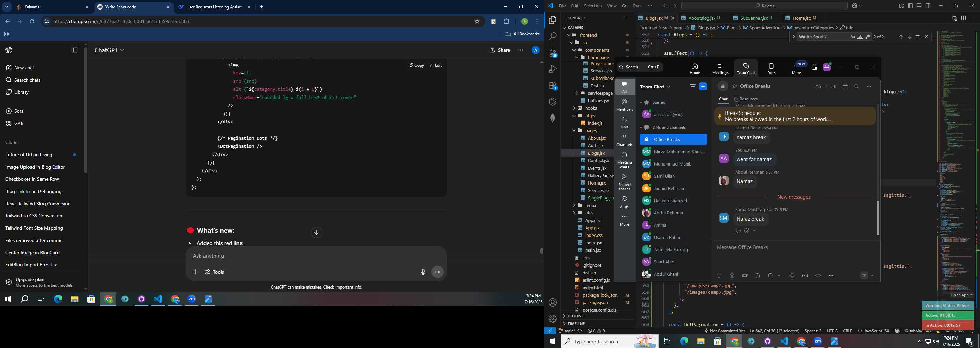This screenshot has width=980, height=348.
Task: Click Zoom chat vertical scrollbar thumb
Action: [x=878, y=218]
